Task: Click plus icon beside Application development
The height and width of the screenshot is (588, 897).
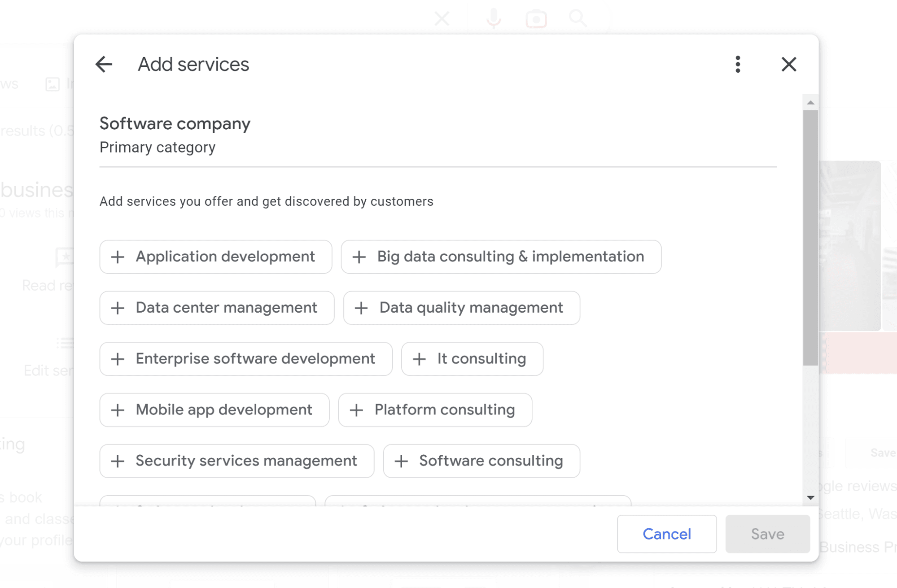Action: click(118, 257)
